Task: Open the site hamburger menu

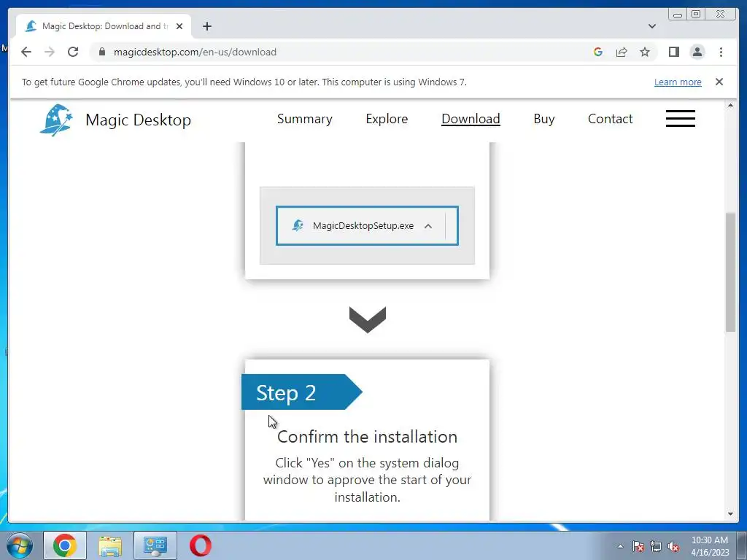Action: (x=681, y=118)
